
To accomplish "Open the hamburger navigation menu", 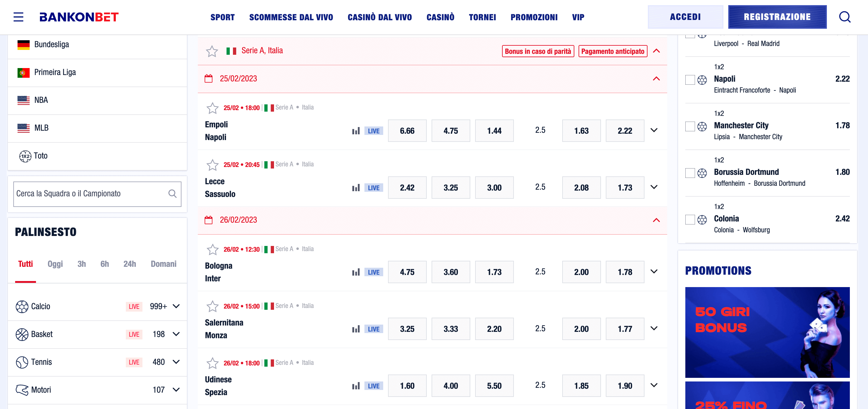I will point(18,17).
